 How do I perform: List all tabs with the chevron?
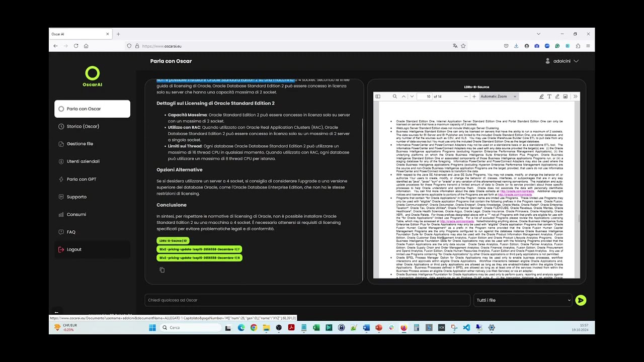(x=538, y=34)
